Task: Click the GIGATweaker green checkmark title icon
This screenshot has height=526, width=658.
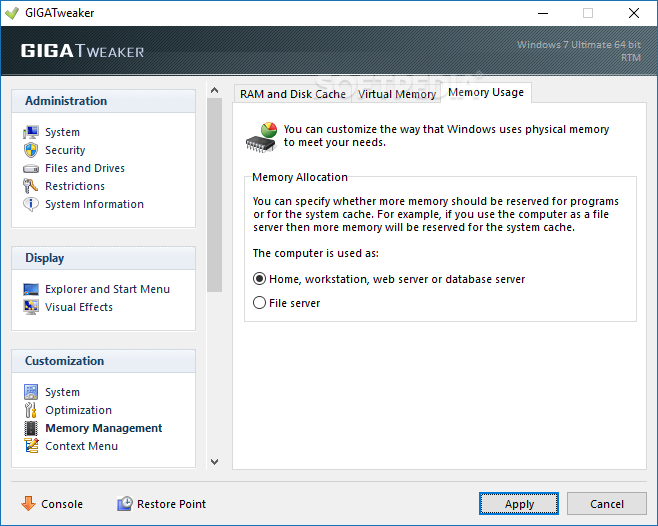Action: coord(12,13)
